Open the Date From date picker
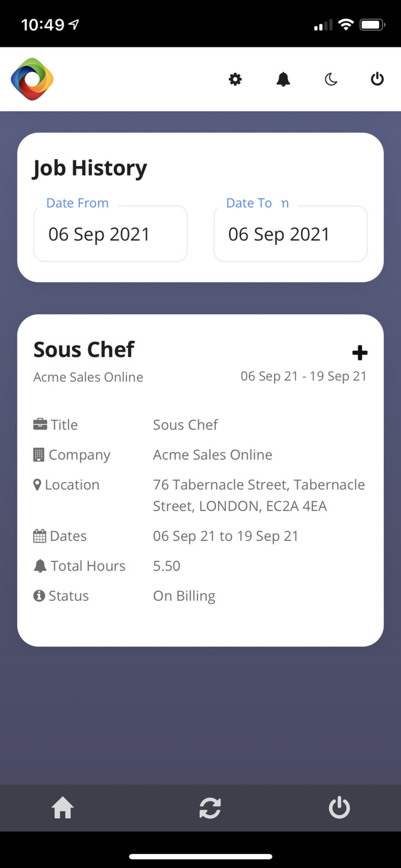401x868 pixels. [x=110, y=234]
